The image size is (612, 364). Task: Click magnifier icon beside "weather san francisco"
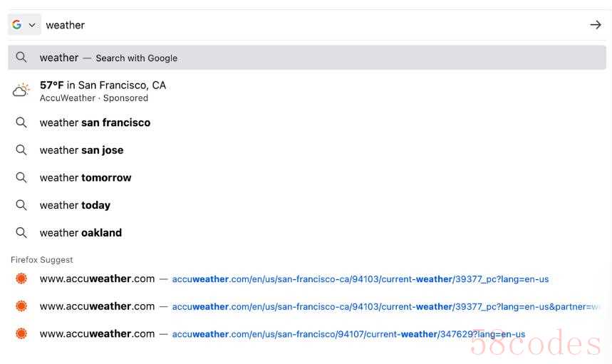pyautogui.click(x=21, y=123)
